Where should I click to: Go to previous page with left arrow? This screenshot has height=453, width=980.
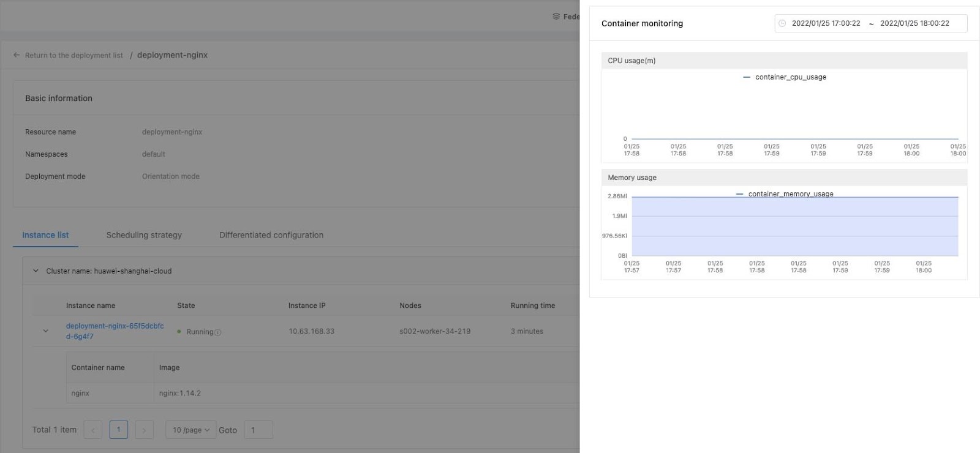point(93,430)
